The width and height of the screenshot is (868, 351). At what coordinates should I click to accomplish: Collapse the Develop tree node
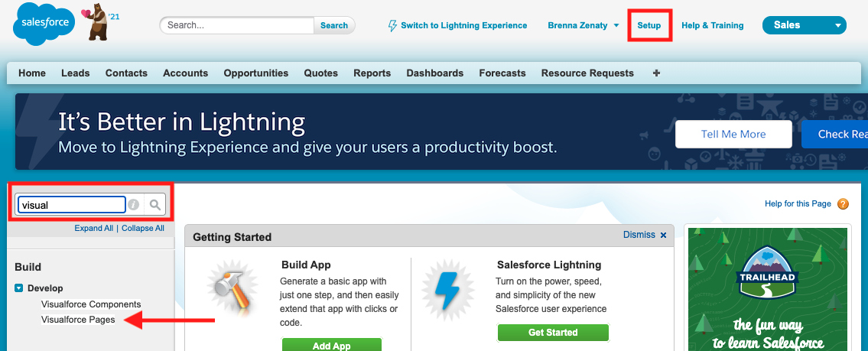(19, 288)
